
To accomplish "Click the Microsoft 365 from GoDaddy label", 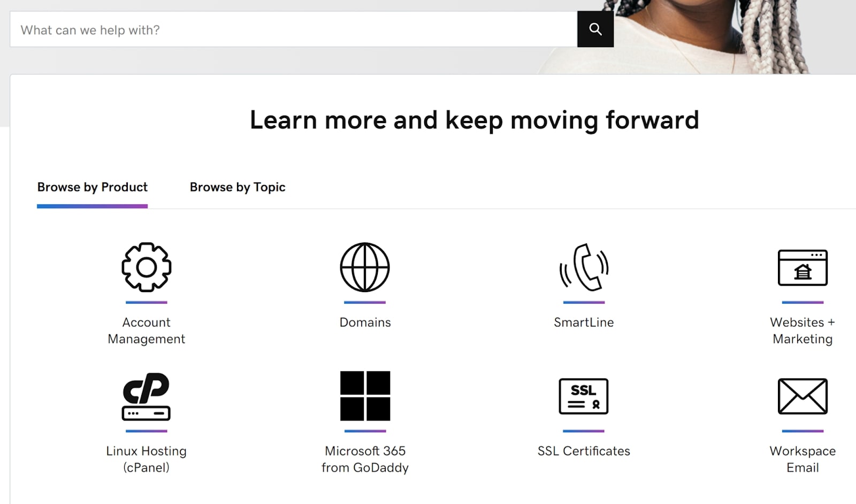I will [365, 459].
